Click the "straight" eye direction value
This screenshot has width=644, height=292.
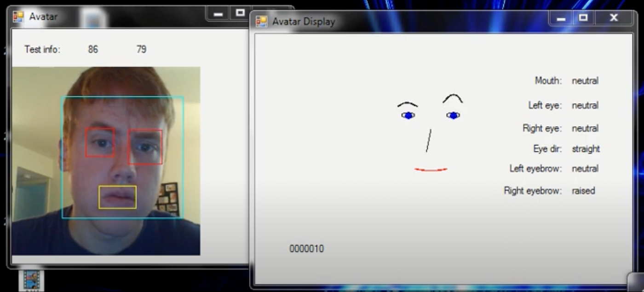(x=586, y=149)
